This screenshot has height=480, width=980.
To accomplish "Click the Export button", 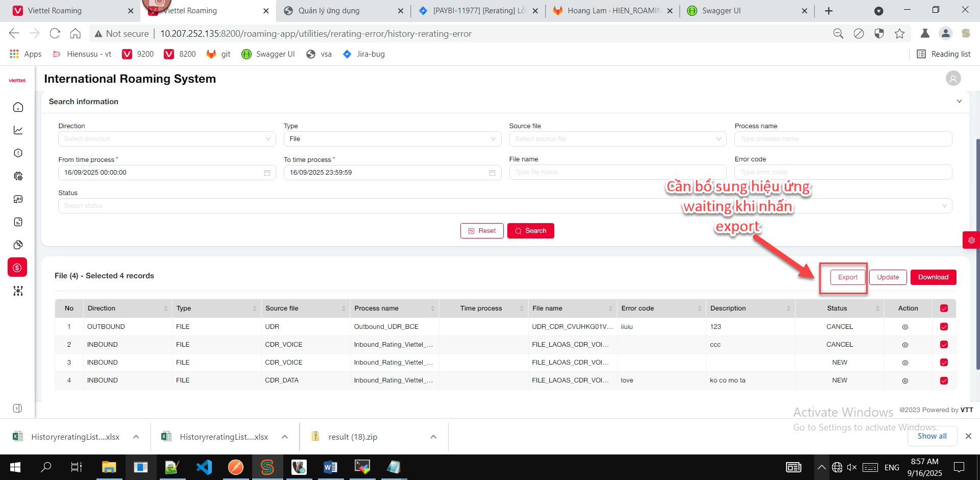I will 847,277.
